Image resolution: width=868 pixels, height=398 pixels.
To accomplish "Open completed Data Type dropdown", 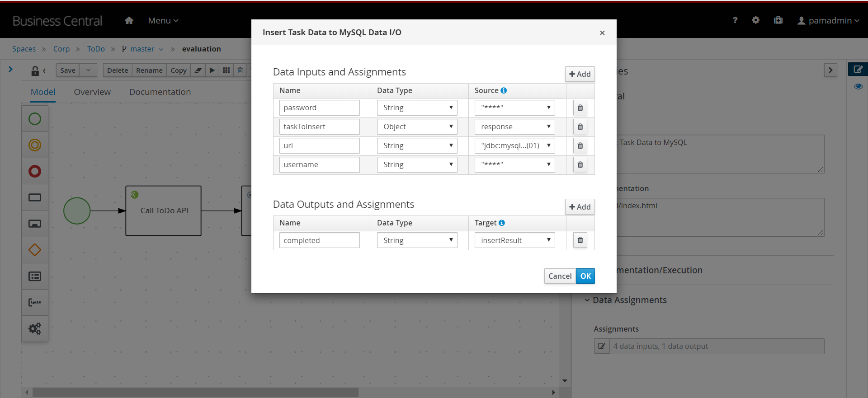I will tap(417, 240).
